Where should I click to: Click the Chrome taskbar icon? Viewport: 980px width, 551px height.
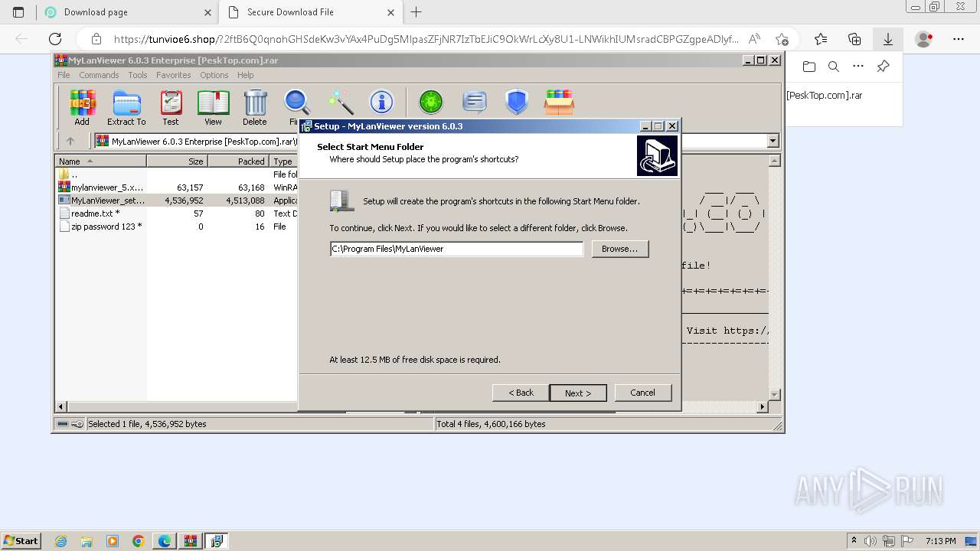[138, 541]
